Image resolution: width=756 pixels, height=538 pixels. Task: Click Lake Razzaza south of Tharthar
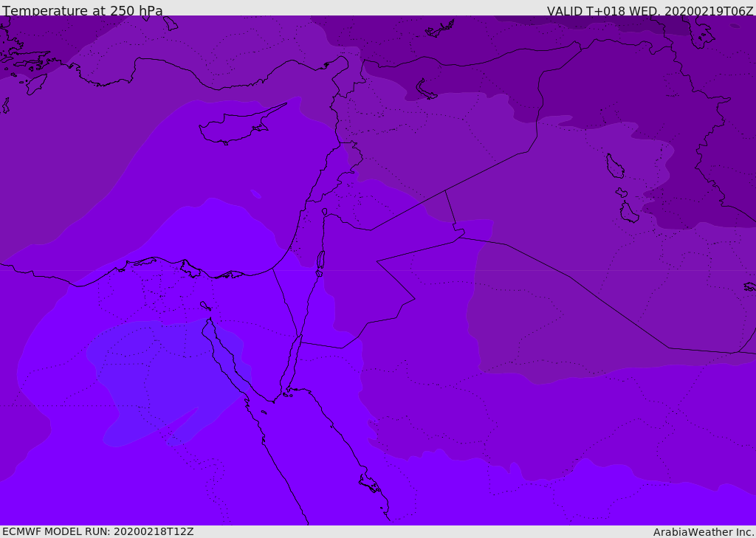(628, 213)
